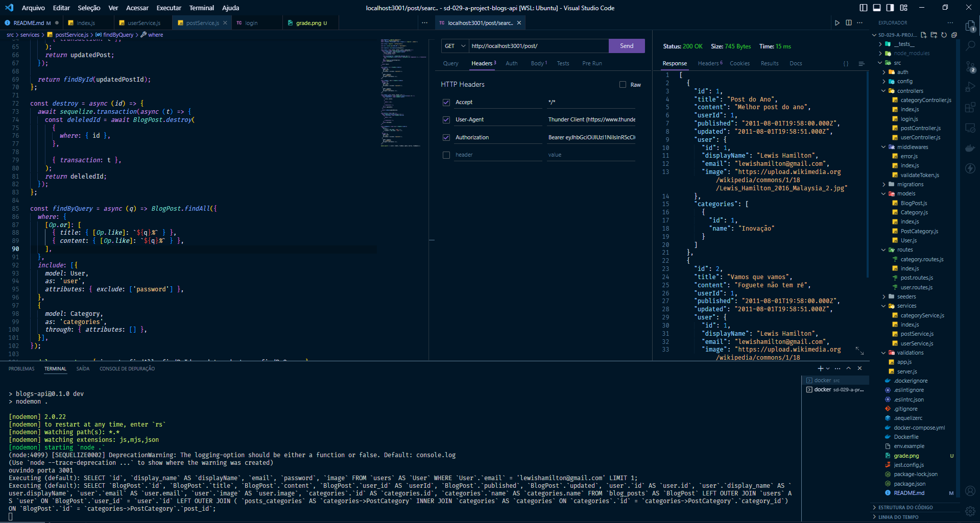
Task: Open Source Control view with badge 2
Action: [x=970, y=66]
